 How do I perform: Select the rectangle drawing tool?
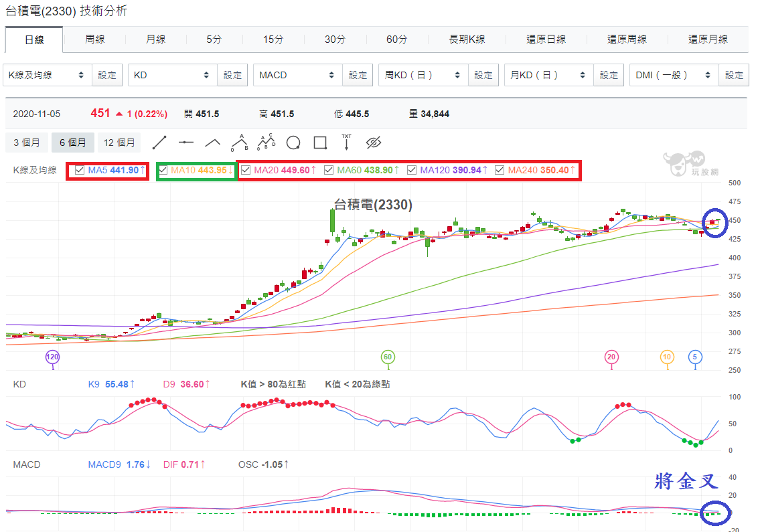click(x=320, y=143)
